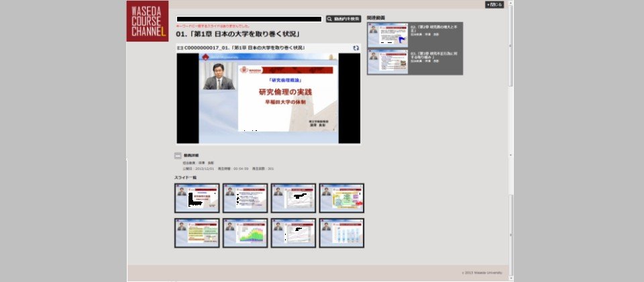Click the vertical page scrollbar
Image resolution: width=644 pixels, height=282 pixels.
tap(511, 134)
